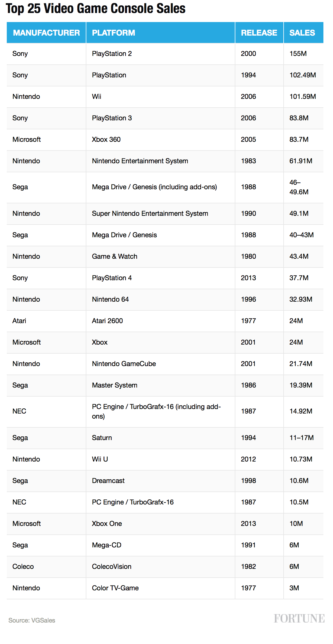Click the Color TV-Game platform cell
The width and height of the screenshot is (333, 644).
click(115, 588)
